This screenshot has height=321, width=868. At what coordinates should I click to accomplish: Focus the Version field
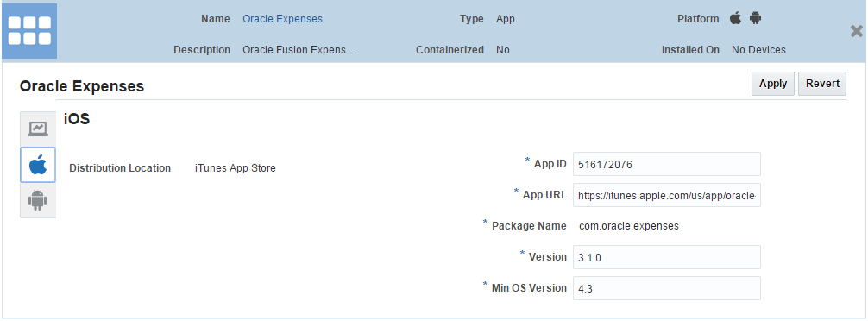[666, 257]
